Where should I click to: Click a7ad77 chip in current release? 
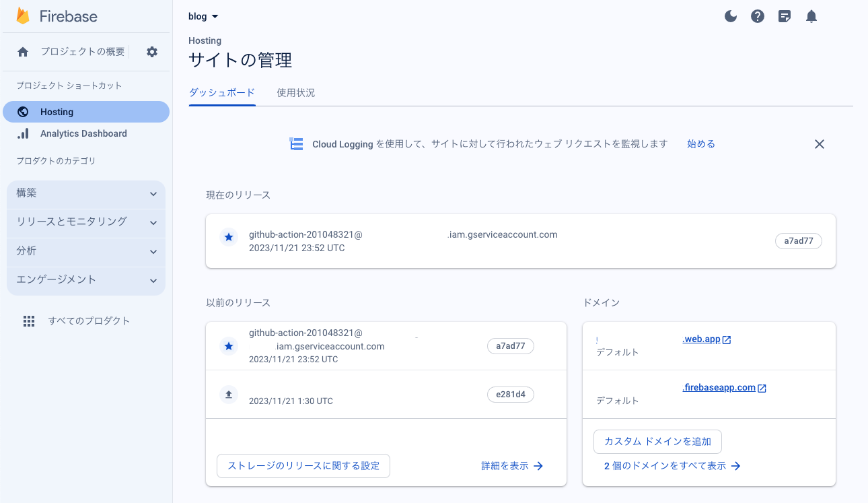click(799, 241)
